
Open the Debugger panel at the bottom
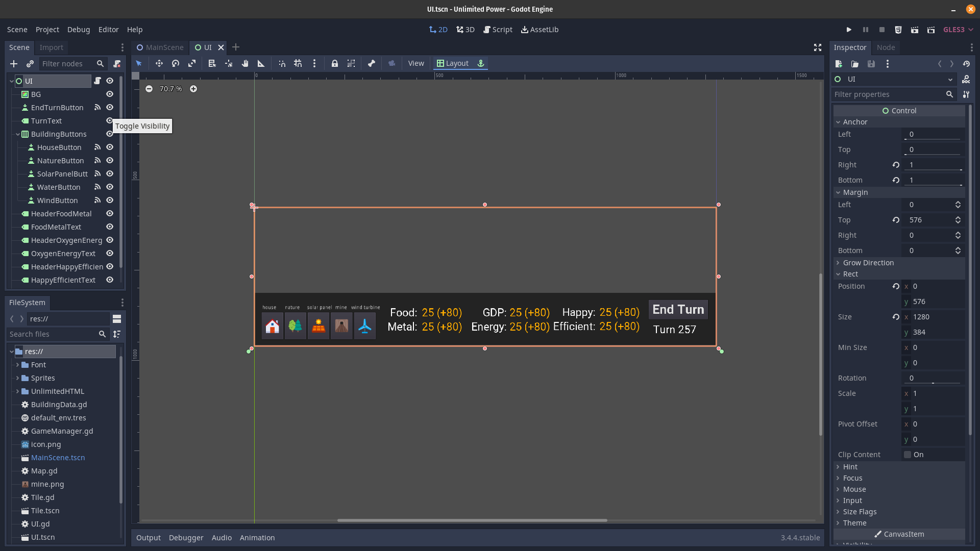pyautogui.click(x=186, y=537)
